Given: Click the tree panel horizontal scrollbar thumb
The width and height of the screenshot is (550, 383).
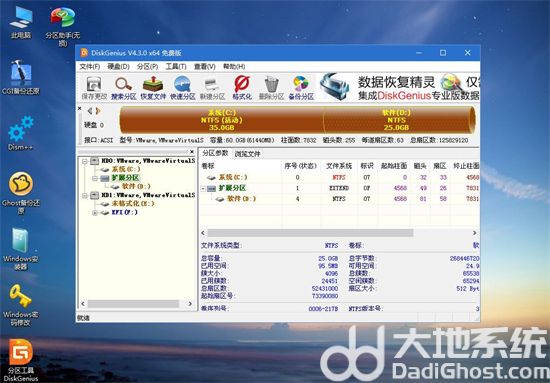Looking at the screenshot, I should [x=134, y=304].
